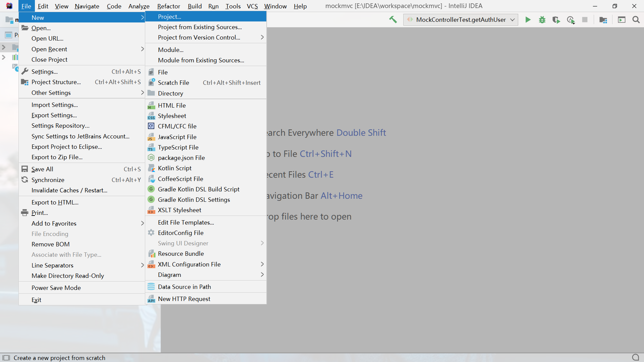The width and height of the screenshot is (644, 362).
Task: Toggle Power Save Mode
Action: coord(82,288)
